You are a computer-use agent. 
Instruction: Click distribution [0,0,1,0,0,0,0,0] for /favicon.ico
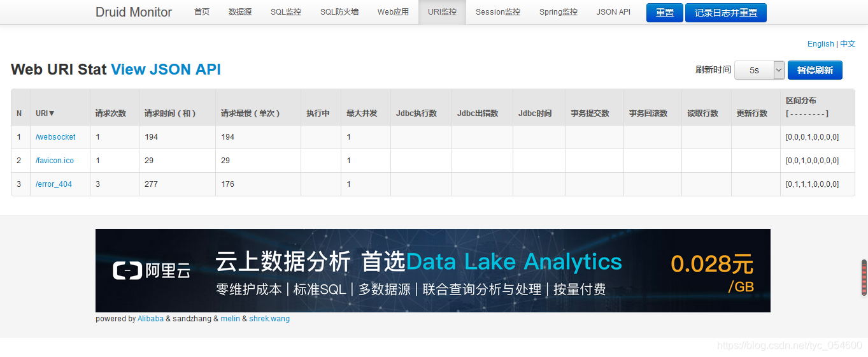click(x=812, y=161)
